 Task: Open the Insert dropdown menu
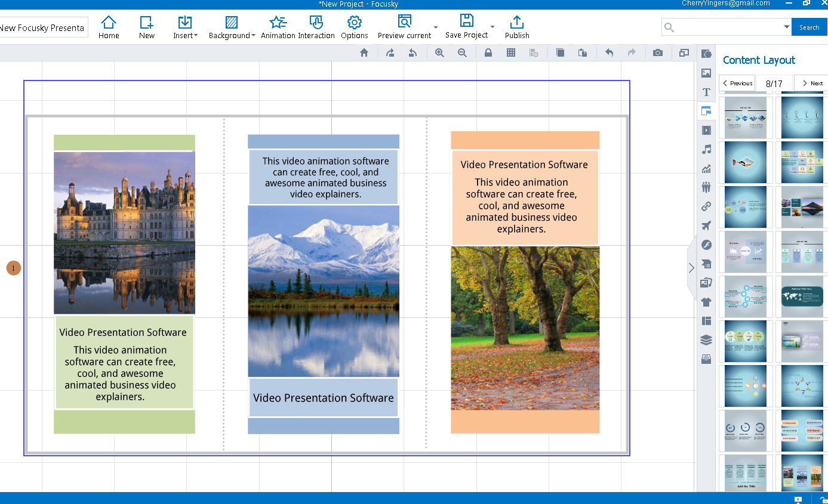pyautogui.click(x=185, y=27)
